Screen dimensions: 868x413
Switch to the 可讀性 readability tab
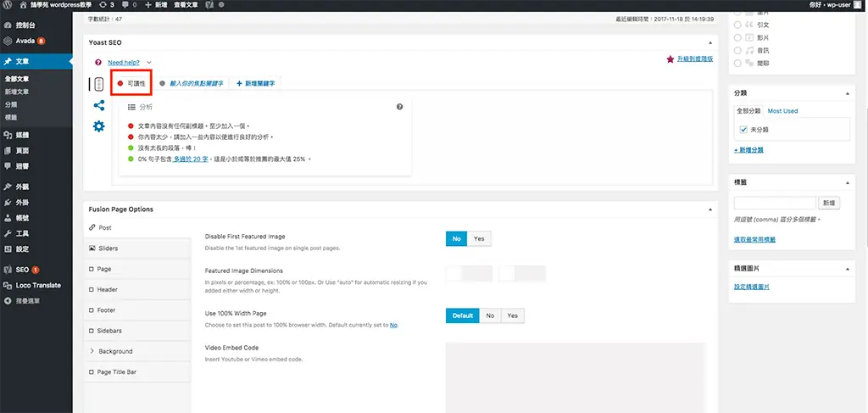[131, 84]
